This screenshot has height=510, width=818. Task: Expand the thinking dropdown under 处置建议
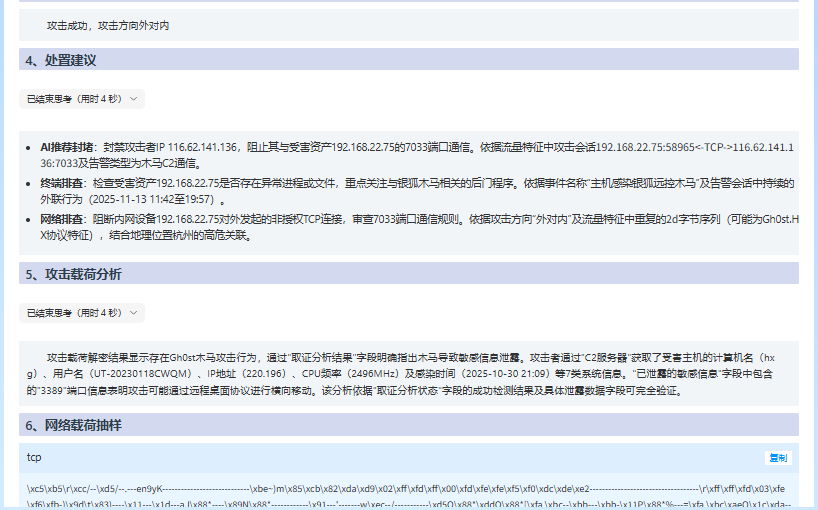point(82,99)
